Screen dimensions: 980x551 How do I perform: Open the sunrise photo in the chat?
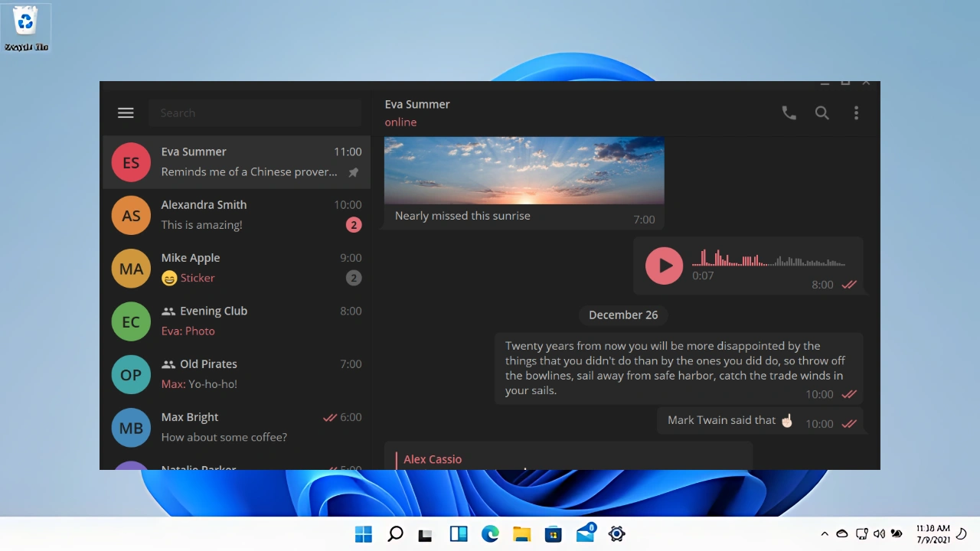(x=524, y=170)
